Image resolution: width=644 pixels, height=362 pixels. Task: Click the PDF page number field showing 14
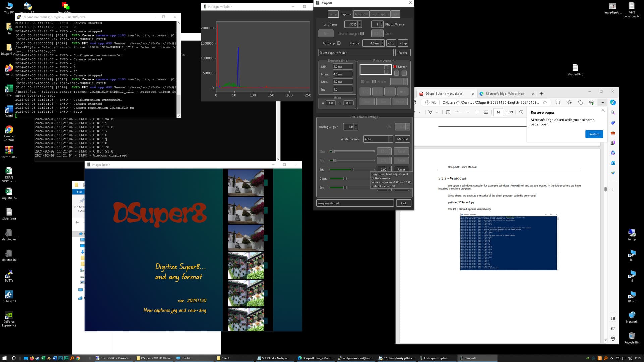pyautogui.click(x=498, y=112)
